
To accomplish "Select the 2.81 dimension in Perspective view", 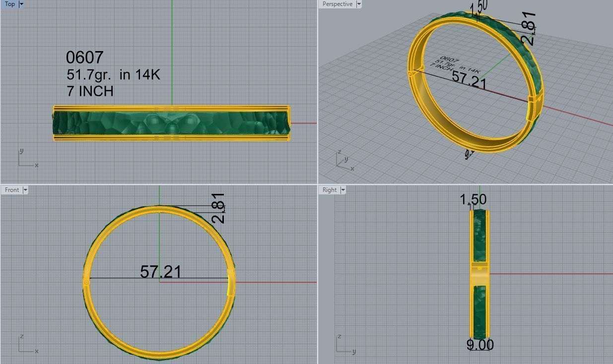I will click(x=528, y=29).
